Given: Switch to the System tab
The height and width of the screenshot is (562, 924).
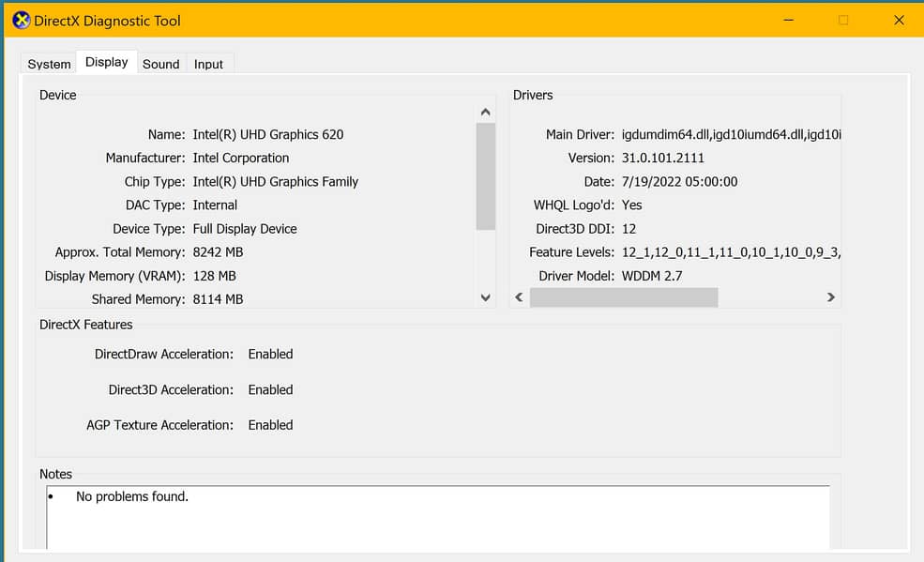Looking at the screenshot, I should tap(49, 64).
